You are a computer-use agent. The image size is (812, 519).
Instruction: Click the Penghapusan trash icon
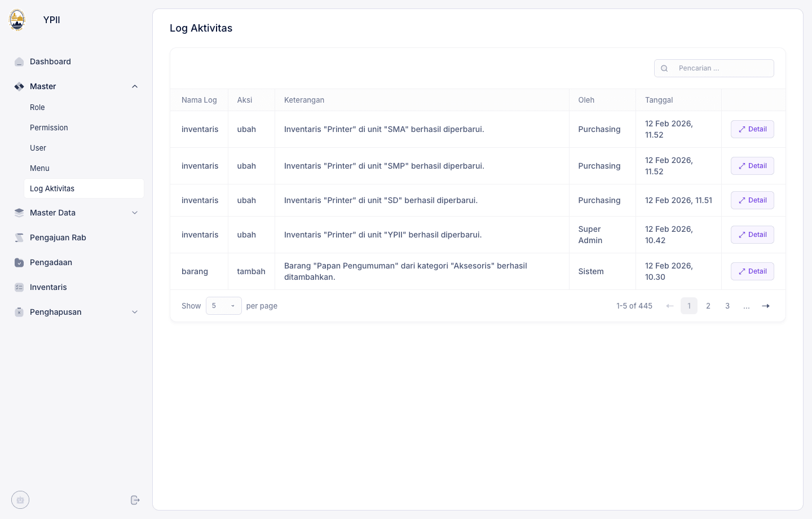coord(19,312)
